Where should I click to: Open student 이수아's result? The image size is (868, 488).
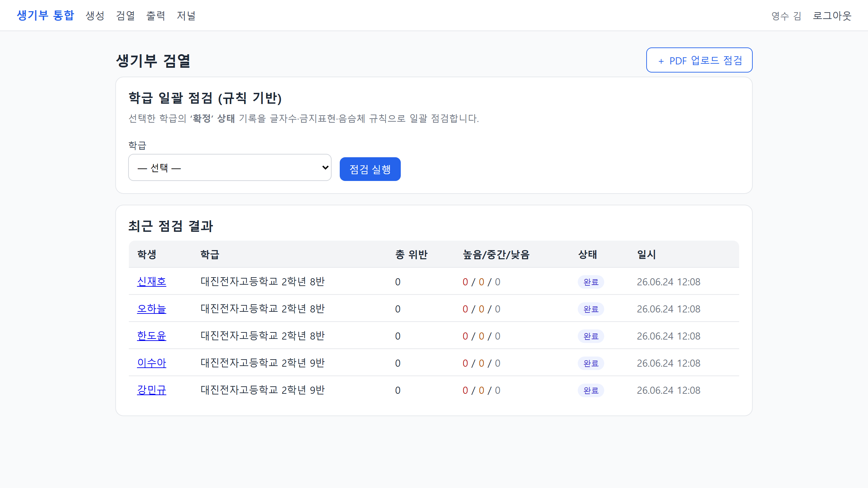point(152,363)
